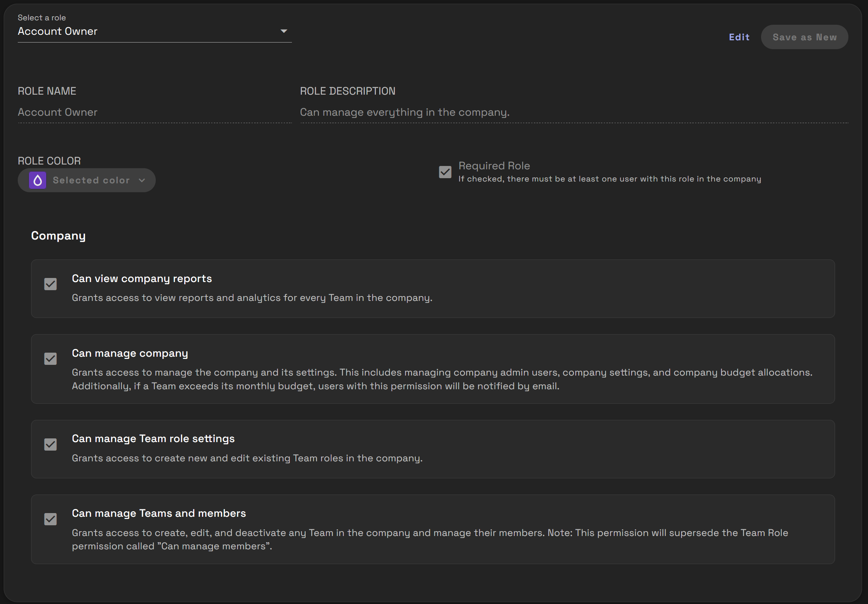The width and height of the screenshot is (868, 604).
Task: Toggle Can manage Team role settings
Action: coord(50,444)
